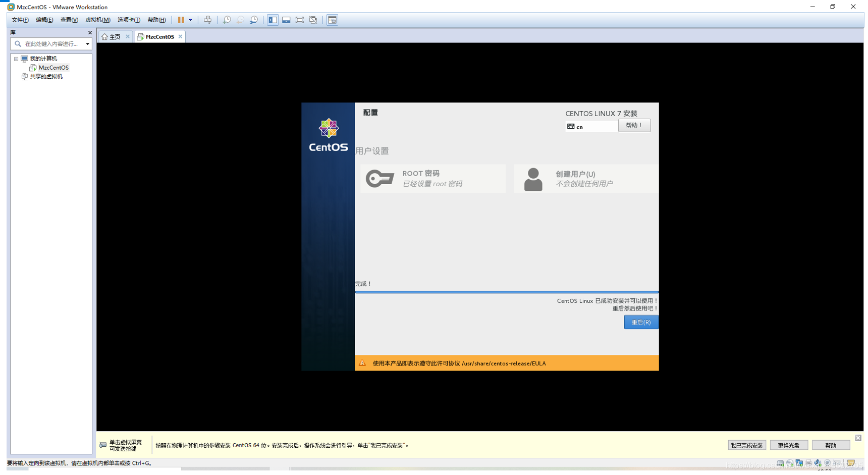Close the install hint bar
The width and height of the screenshot is (868, 475).
pyautogui.click(x=858, y=438)
